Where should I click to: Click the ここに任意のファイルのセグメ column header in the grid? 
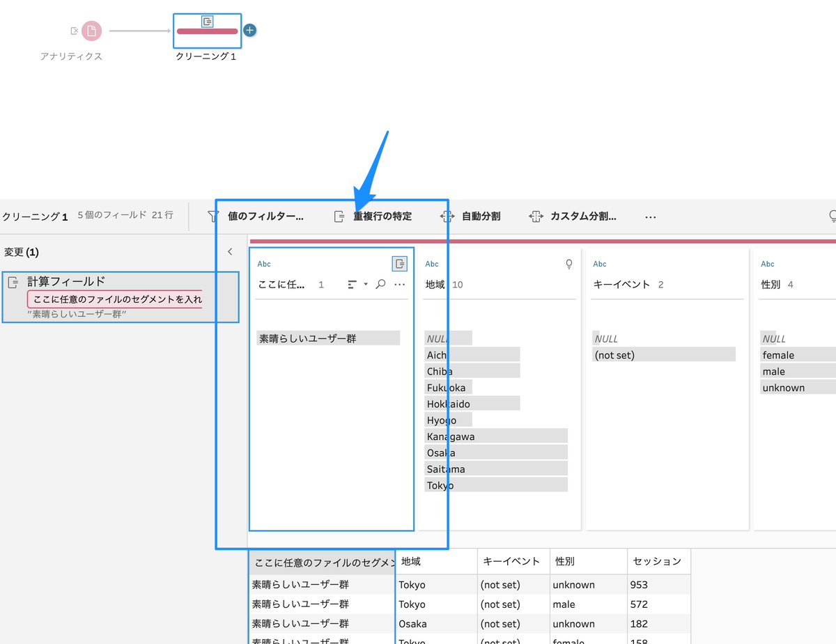coord(322,561)
